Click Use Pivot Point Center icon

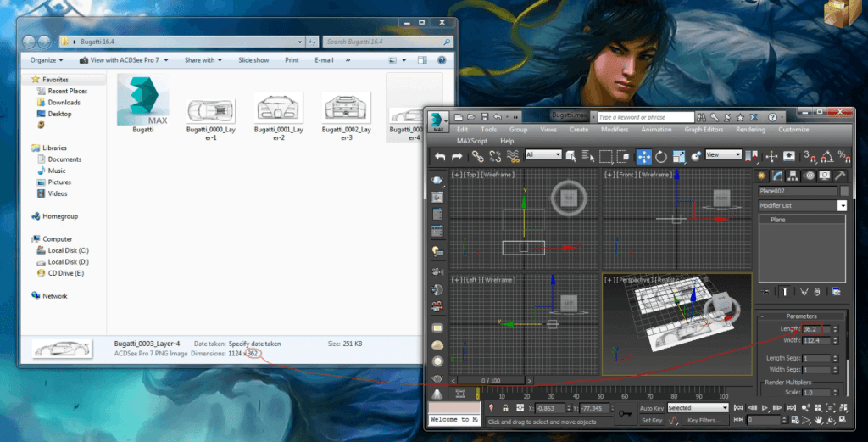tap(751, 157)
